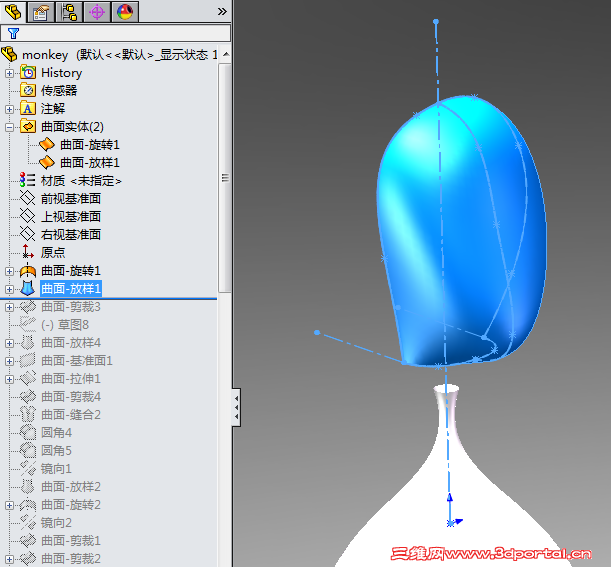Switch to the ConfigurationManager tab

[x=69, y=12]
